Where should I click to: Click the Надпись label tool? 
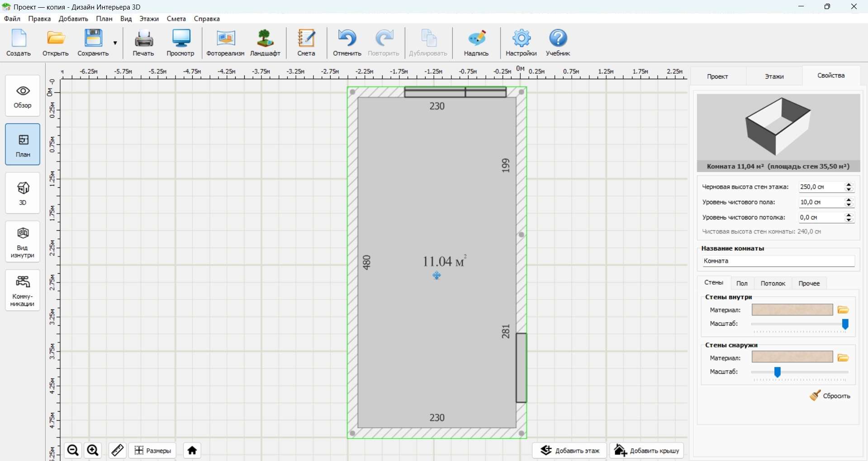(476, 43)
